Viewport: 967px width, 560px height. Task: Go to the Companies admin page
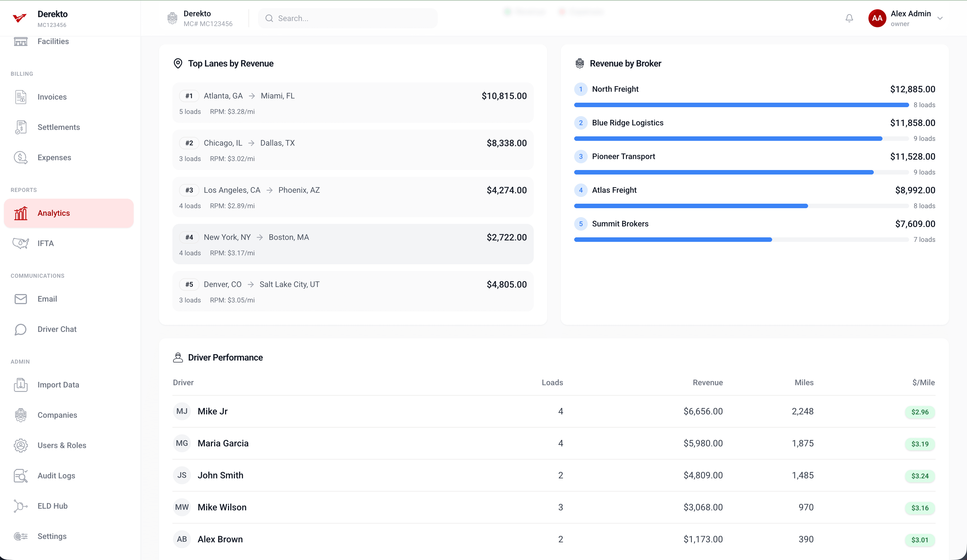pos(69,415)
